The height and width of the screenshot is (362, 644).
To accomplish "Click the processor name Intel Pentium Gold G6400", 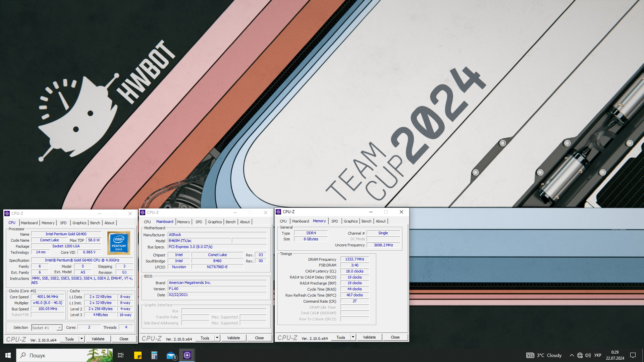I will (66, 234).
